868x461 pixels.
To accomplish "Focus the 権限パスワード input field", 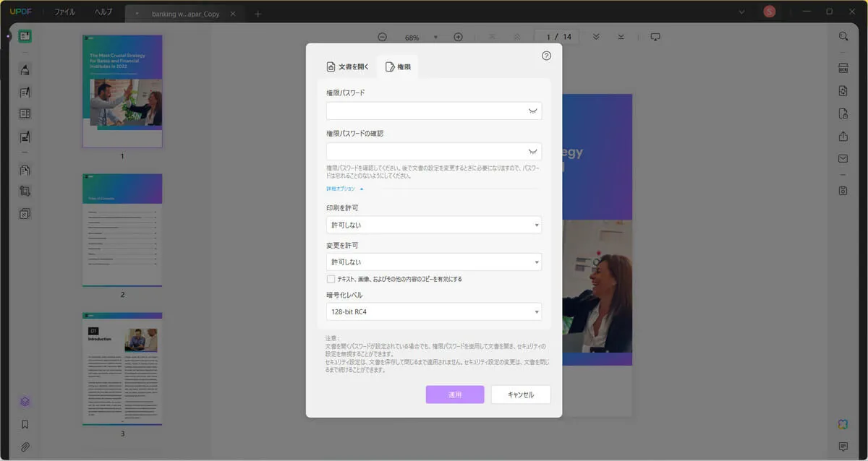I will pos(434,111).
